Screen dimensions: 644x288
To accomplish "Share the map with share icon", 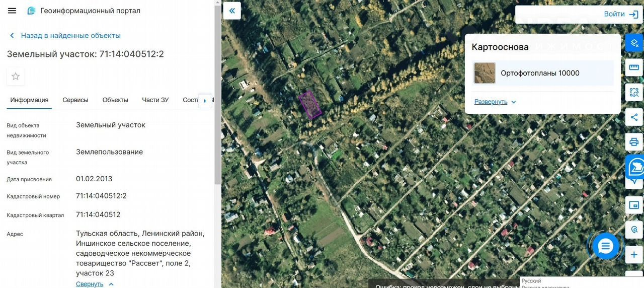I will (x=634, y=117).
